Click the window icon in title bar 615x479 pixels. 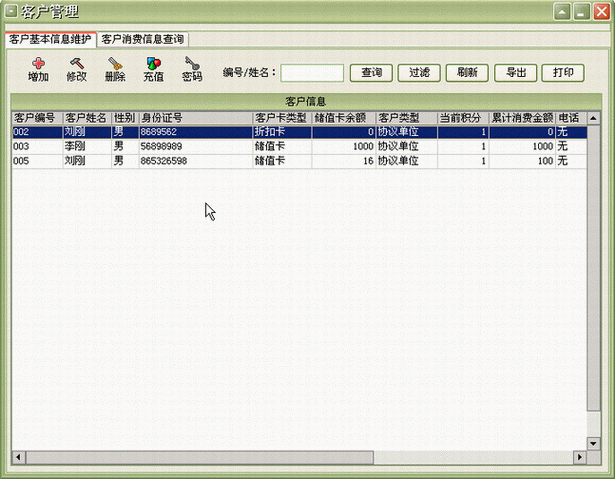pos(10,13)
